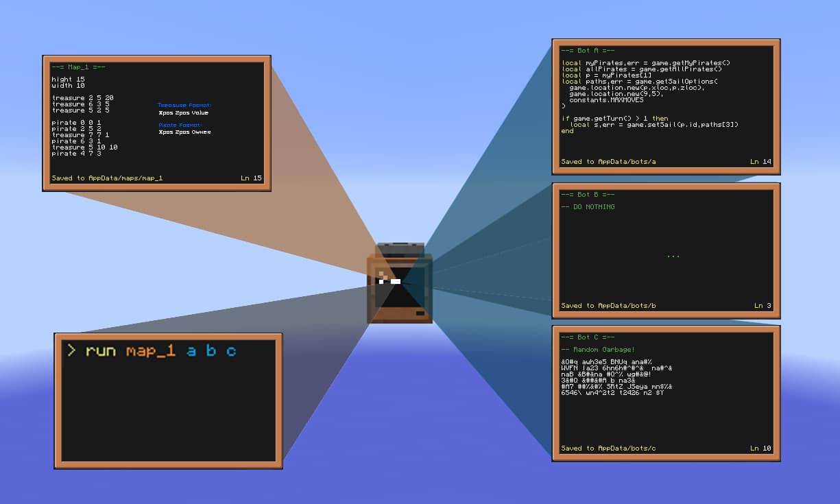840x504 pixels.
Task: Click the 'end' keyword in Bot A
Action: [x=568, y=131]
